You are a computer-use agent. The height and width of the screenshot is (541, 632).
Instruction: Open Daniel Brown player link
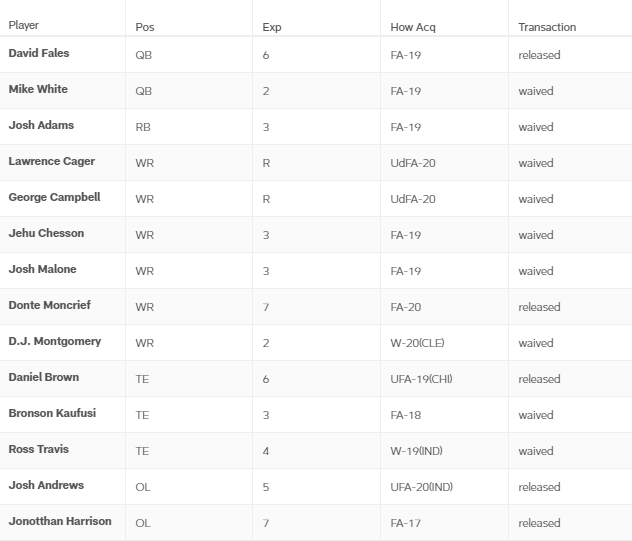coord(44,377)
